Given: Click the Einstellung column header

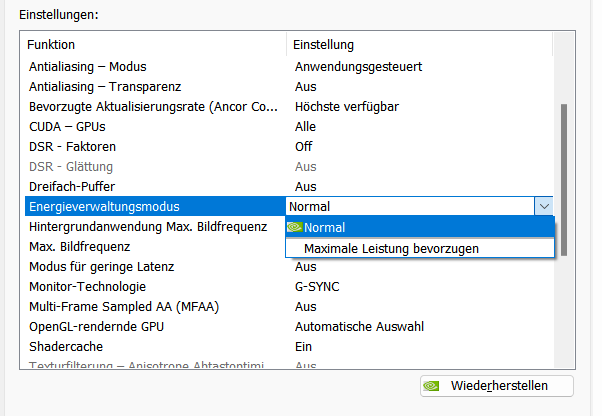Looking at the screenshot, I should coord(419,45).
